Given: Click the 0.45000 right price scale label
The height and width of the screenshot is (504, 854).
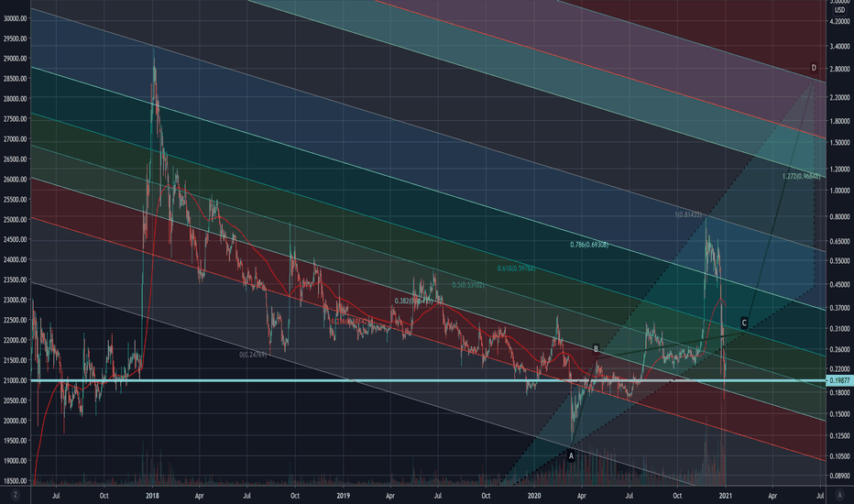Looking at the screenshot, I should pyautogui.click(x=840, y=284).
